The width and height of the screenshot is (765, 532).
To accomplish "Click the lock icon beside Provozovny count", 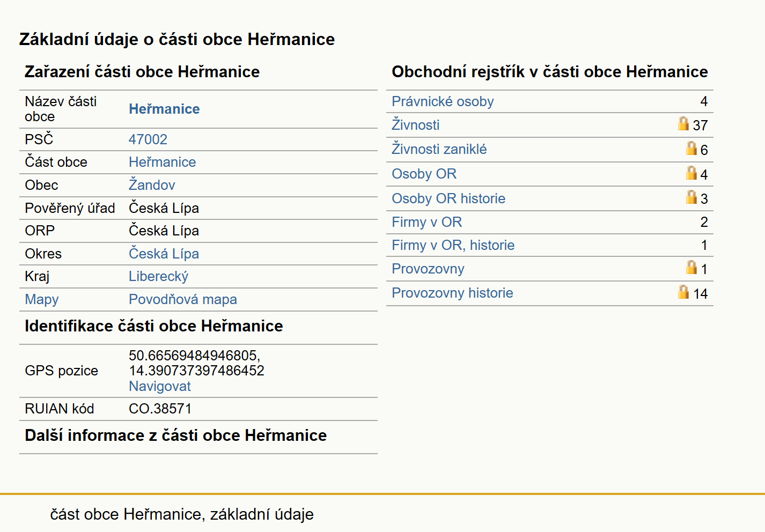I will 692,267.
